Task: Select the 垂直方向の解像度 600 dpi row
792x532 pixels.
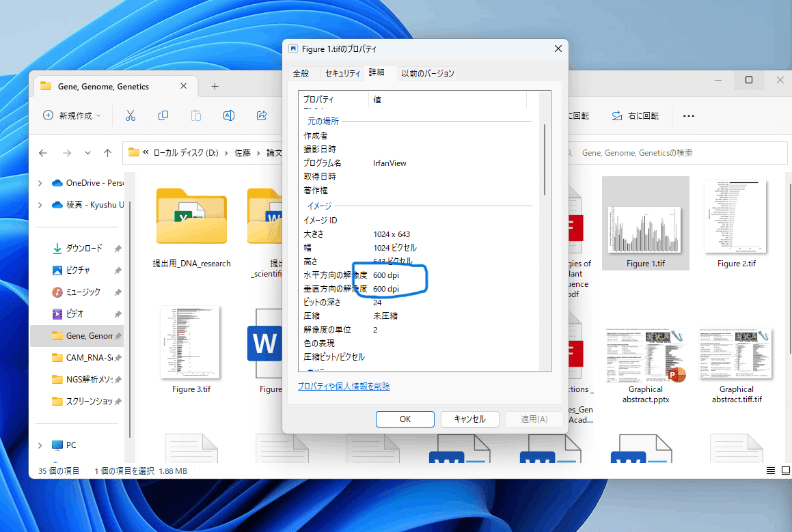Action: click(418, 289)
